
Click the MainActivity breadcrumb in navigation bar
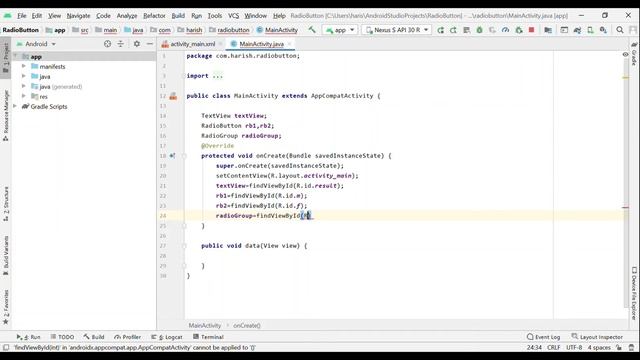click(x=277, y=30)
